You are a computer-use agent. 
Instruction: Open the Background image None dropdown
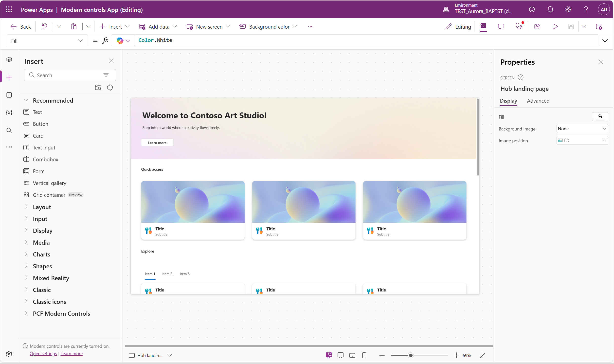[x=582, y=128]
